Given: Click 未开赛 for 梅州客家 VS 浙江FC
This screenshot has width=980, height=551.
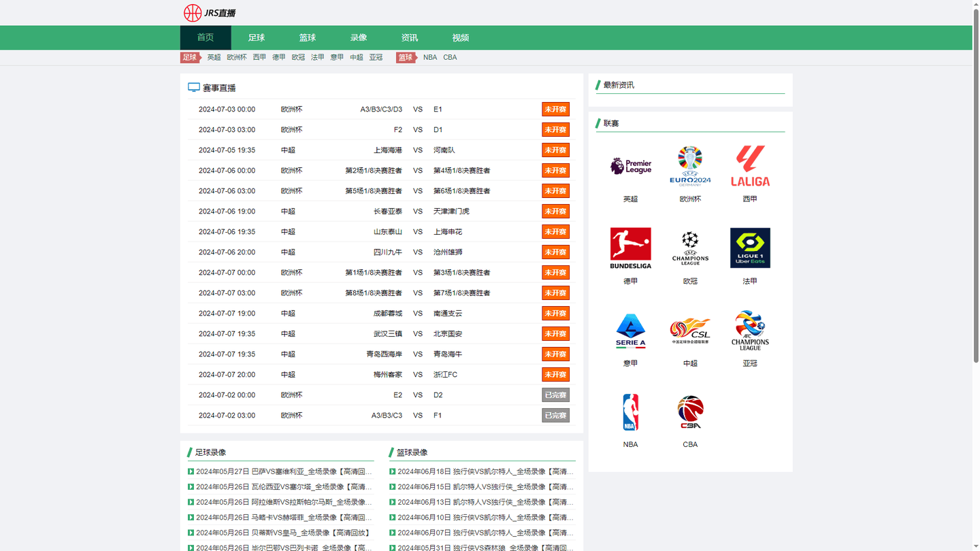Looking at the screenshot, I should coord(555,375).
